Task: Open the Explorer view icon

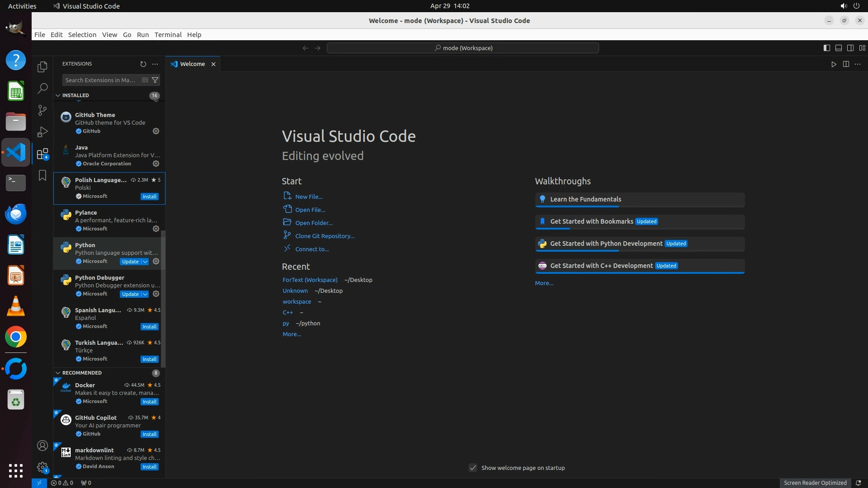Action: click(42, 67)
